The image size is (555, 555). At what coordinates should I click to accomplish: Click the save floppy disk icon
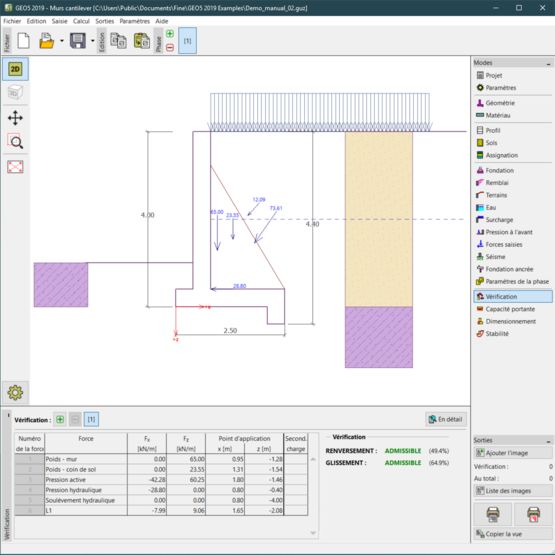[78, 40]
